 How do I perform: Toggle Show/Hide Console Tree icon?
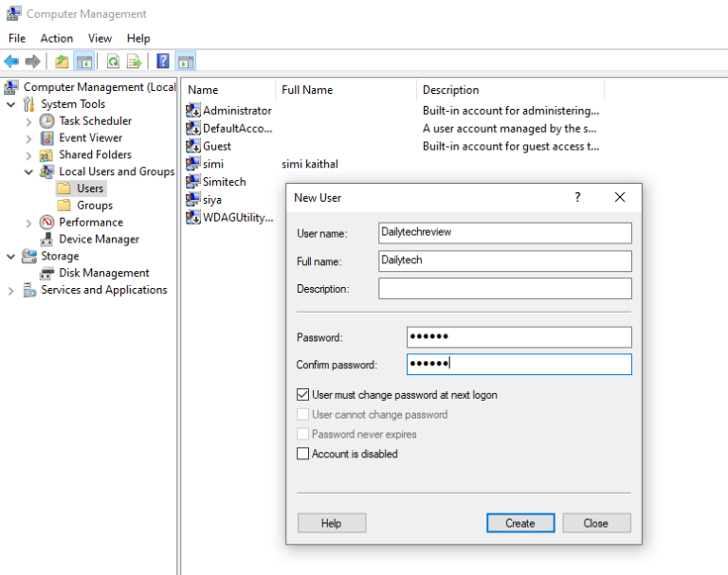[84, 62]
